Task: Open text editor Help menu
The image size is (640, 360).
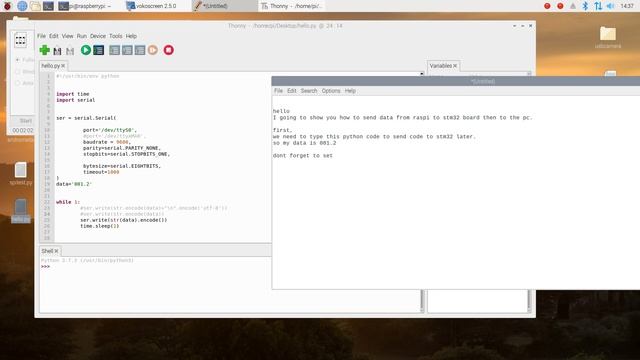Action: (x=350, y=91)
